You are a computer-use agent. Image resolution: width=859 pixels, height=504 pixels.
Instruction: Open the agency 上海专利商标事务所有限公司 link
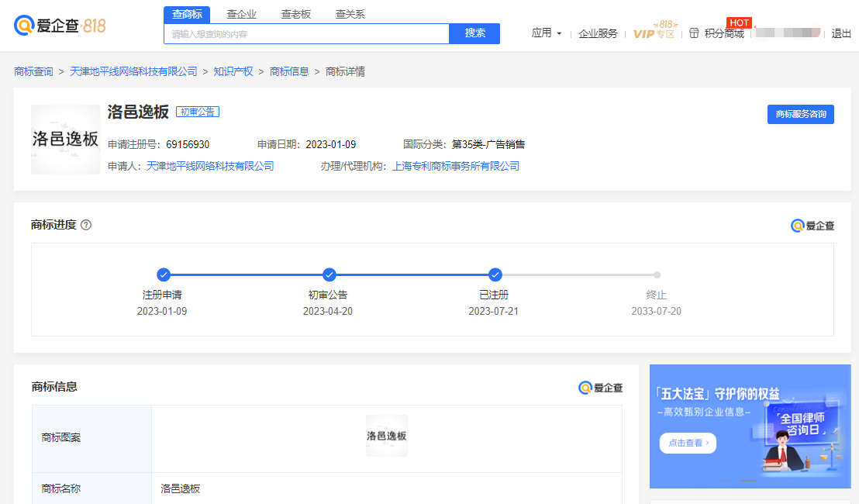(456, 166)
